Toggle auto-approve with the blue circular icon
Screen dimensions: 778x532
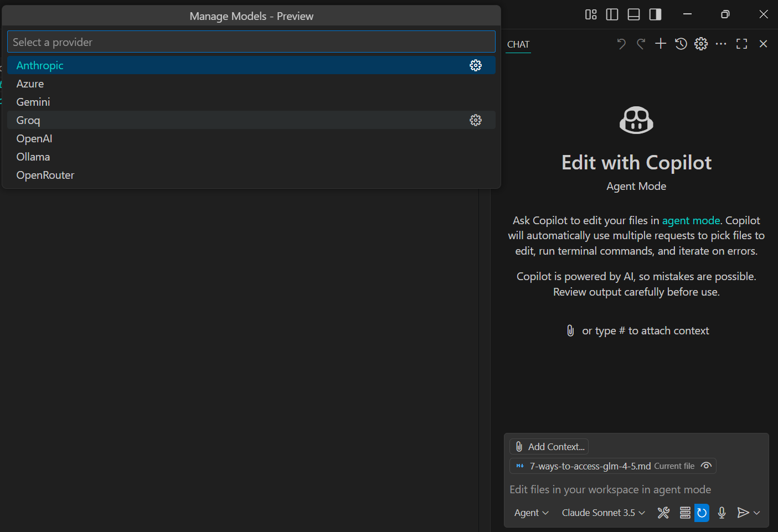coord(702,513)
